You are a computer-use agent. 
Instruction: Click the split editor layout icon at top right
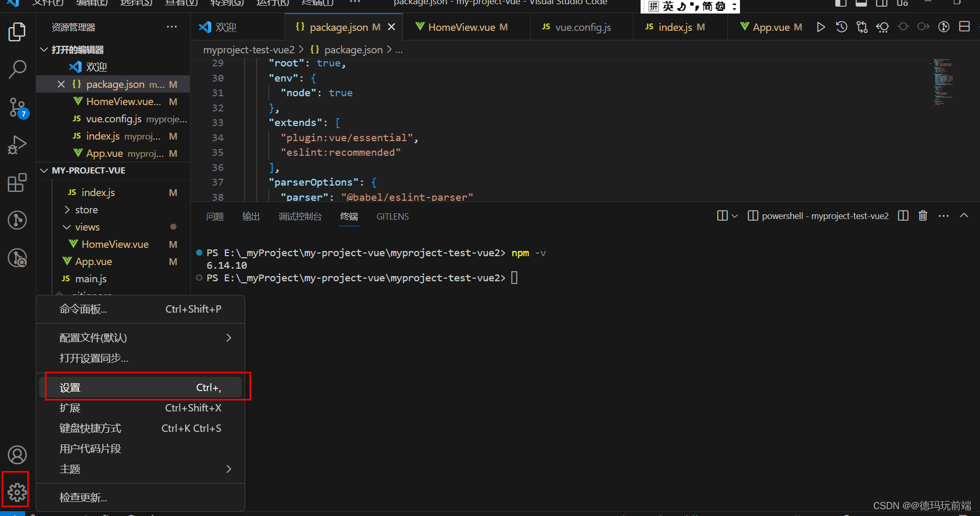pos(964,27)
